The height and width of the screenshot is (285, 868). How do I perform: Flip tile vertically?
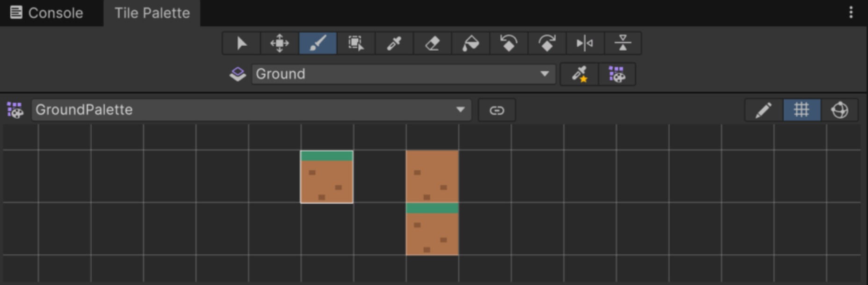[x=623, y=43]
